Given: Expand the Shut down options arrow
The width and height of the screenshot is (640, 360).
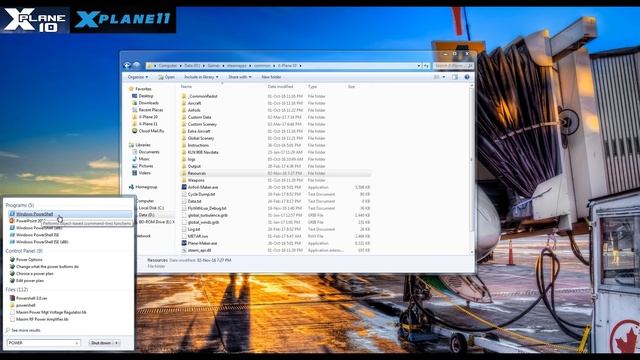Looking at the screenshot, I should coord(117,343).
